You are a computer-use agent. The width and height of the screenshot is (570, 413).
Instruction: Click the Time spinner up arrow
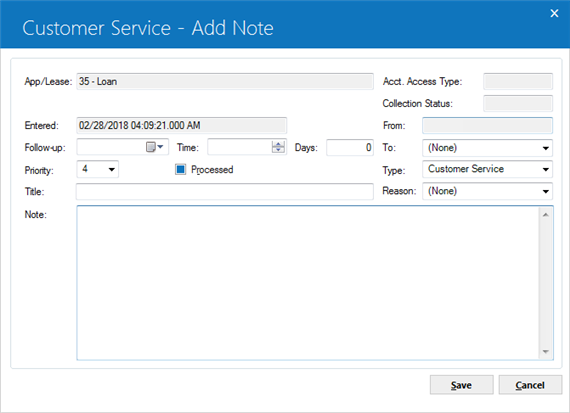[x=278, y=144]
